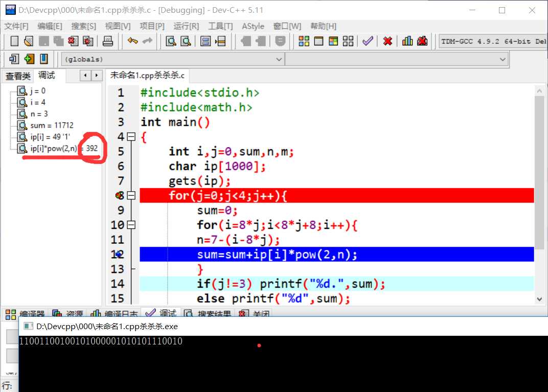548x392 pixels.
Task: Click the Undo arrow icon
Action: point(132,41)
